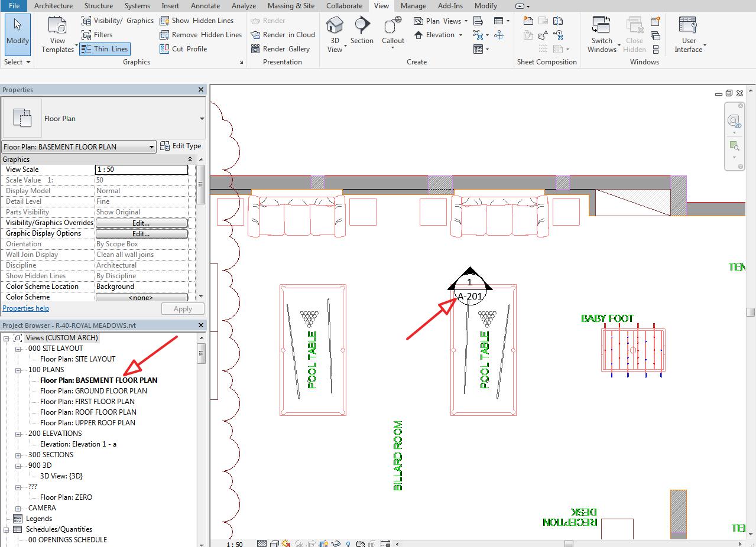756x547 pixels.
Task: Open the Collaborate tab
Action: (344, 6)
